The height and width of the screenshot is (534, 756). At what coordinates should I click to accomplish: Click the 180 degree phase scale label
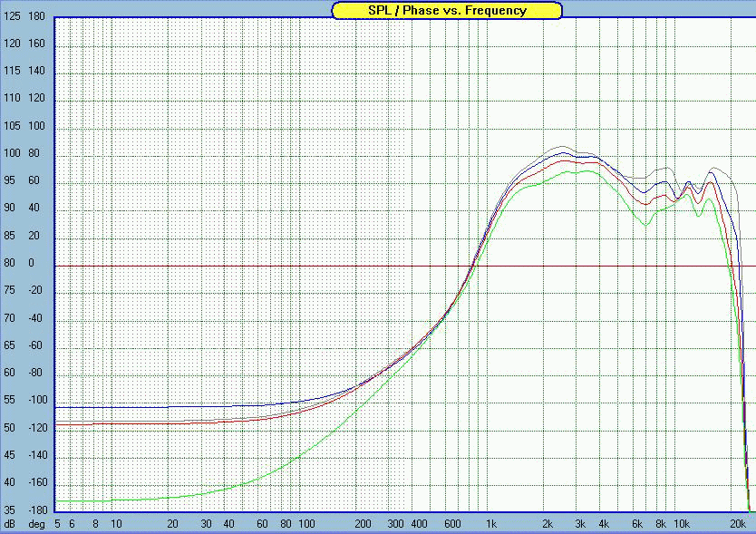click(x=36, y=16)
